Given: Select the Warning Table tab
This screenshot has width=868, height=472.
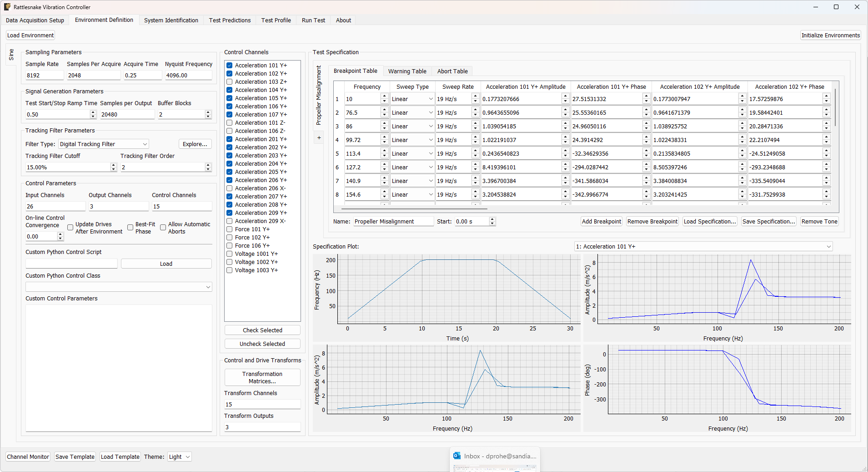Looking at the screenshot, I should click(x=407, y=71).
